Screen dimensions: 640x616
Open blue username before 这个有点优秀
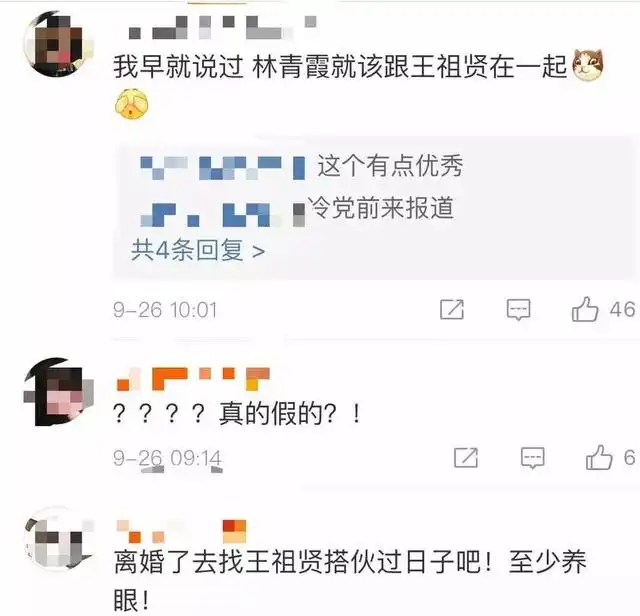(222, 168)
